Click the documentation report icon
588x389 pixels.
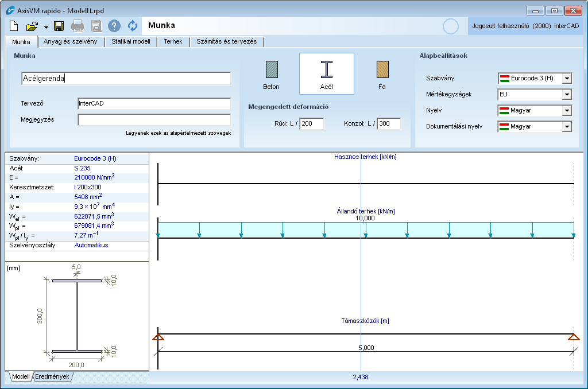[x=96, y=26]
